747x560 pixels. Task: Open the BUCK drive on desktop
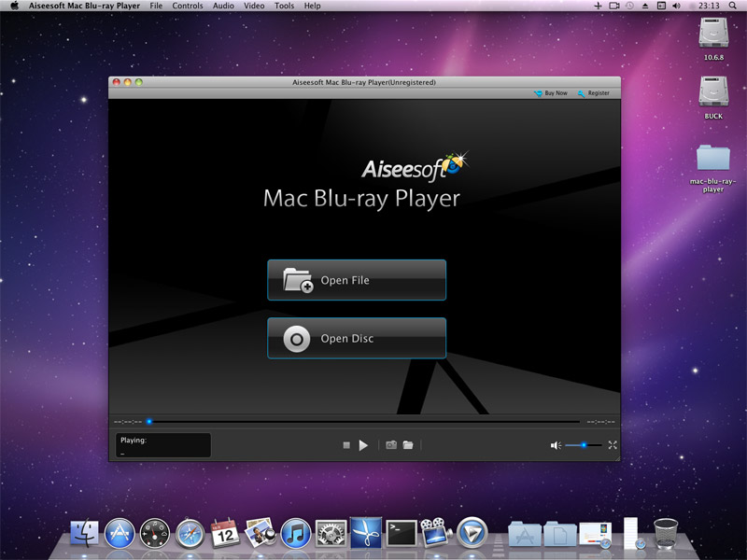click(713, 93)
